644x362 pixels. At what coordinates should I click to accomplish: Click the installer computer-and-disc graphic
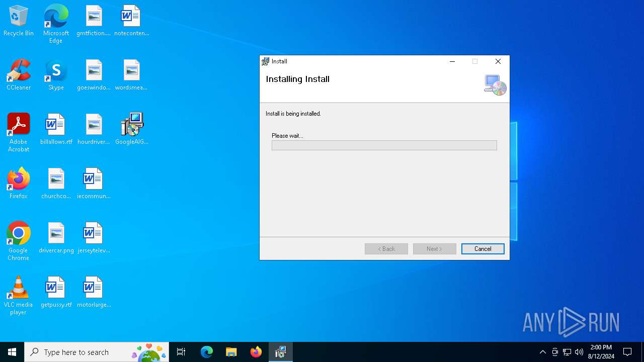(495, 85)
